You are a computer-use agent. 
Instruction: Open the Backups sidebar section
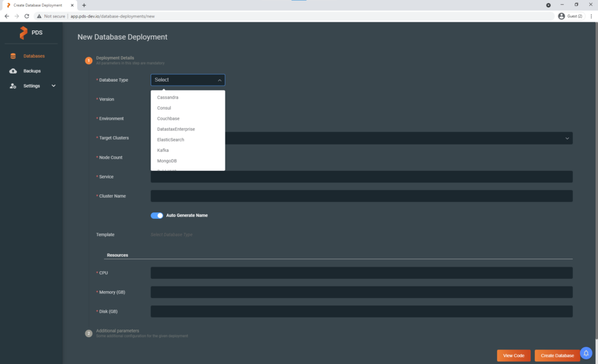point(32,71)
